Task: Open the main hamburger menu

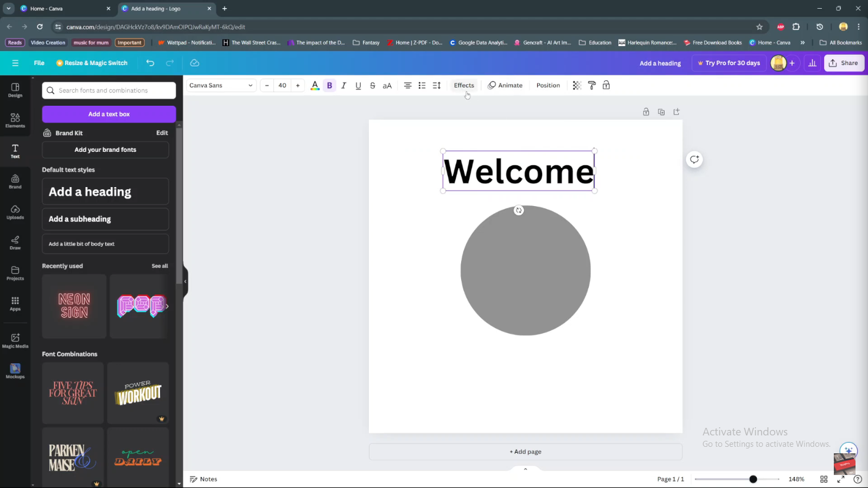Action: (x=15, y=63)
